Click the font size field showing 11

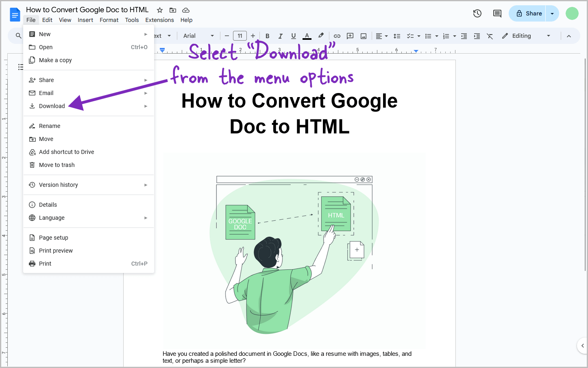(x=240, y=36)
